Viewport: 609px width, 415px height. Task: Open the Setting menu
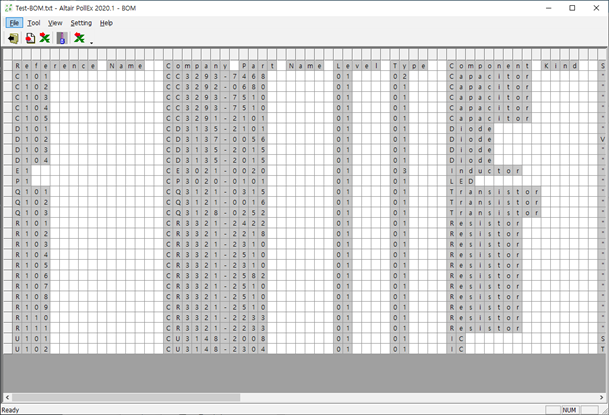[x=81, y=22]
